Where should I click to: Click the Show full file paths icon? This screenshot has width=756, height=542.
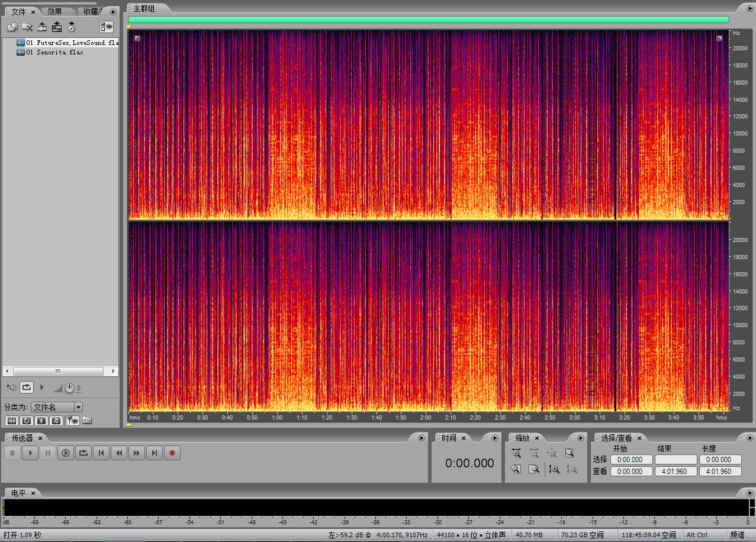point(87,421)
